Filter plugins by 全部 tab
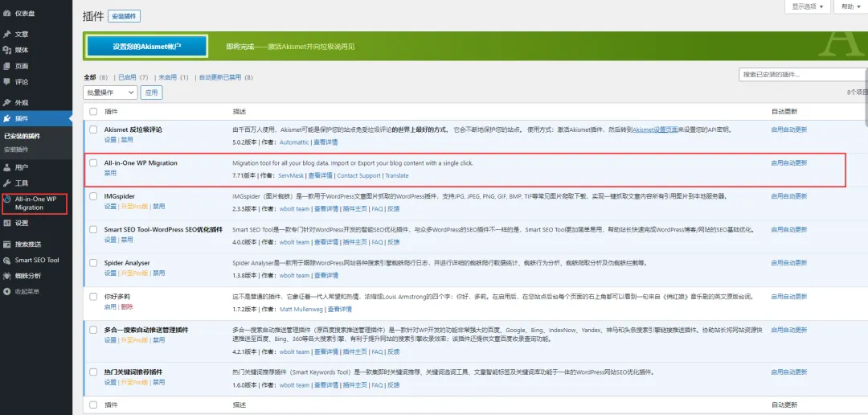 [x=90, y=77]
